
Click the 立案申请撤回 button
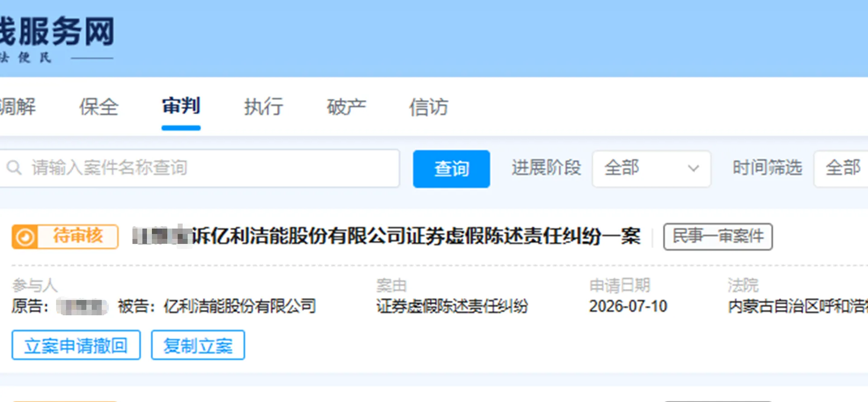[x=76, y=346]
